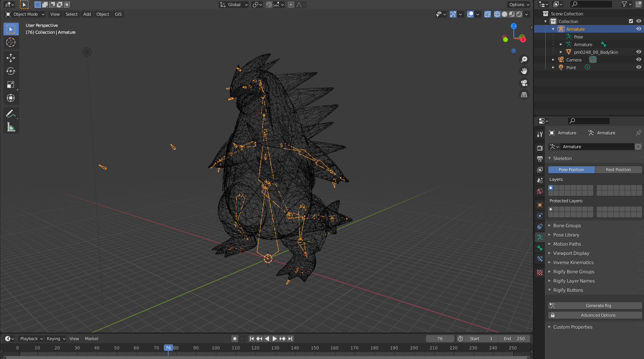Expand the Custom Properties panel

point(573,327)
